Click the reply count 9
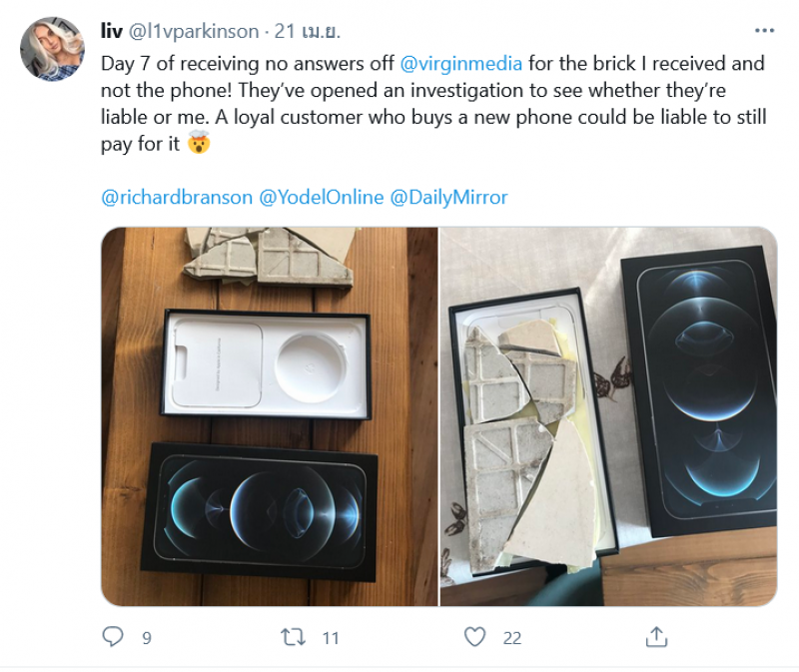This screenshot has width=799, height=672. 146,637
